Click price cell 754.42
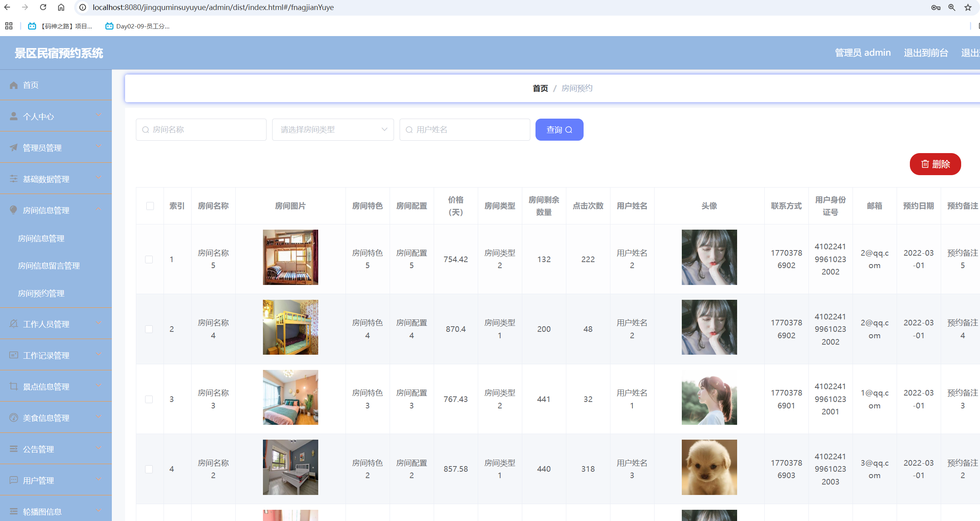Image resolution: width=980 pixels, height=521 pixels. pyautogui.click(x=456, y=259)
